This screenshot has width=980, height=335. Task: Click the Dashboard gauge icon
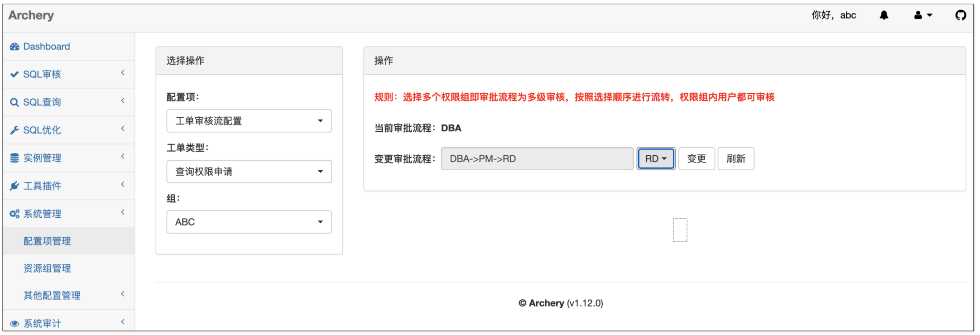point(14,47)
